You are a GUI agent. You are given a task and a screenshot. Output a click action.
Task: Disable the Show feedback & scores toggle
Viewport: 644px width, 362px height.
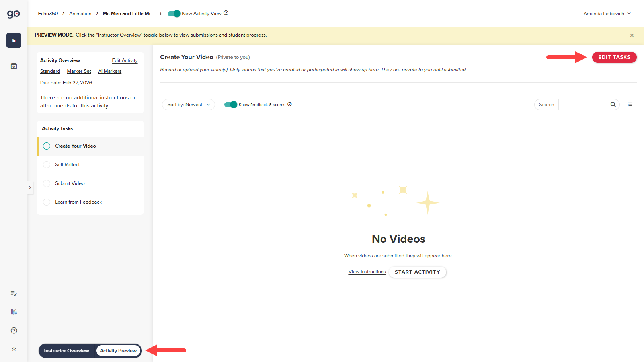[x=231, y=104]
